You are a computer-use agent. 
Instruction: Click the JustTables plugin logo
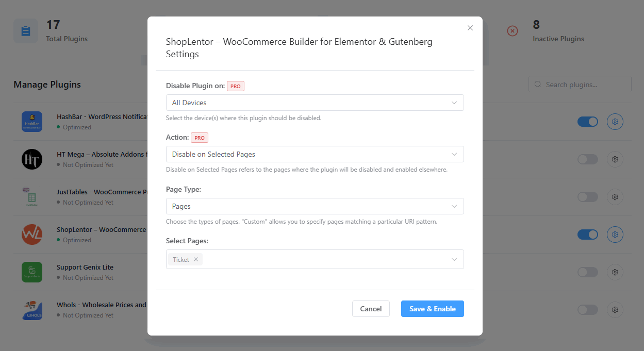pyautogui.click(x=32, y=197)
